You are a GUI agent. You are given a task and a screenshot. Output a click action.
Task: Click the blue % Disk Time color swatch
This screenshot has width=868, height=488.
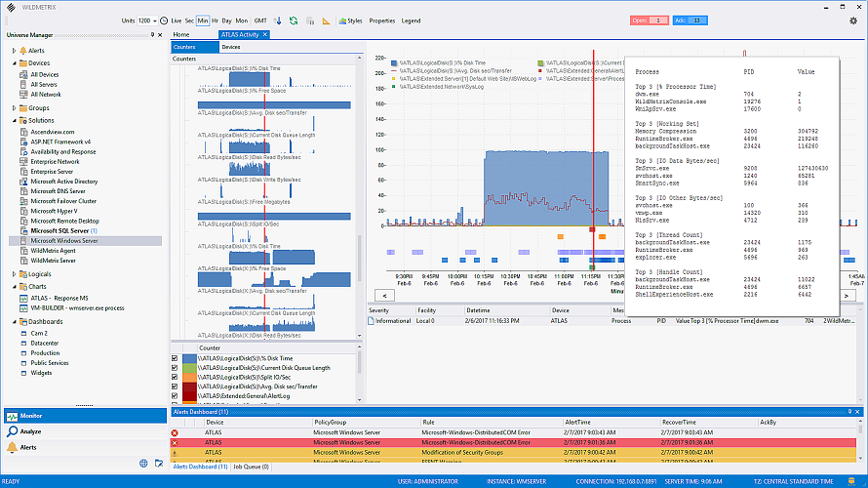tap(190, 358)
